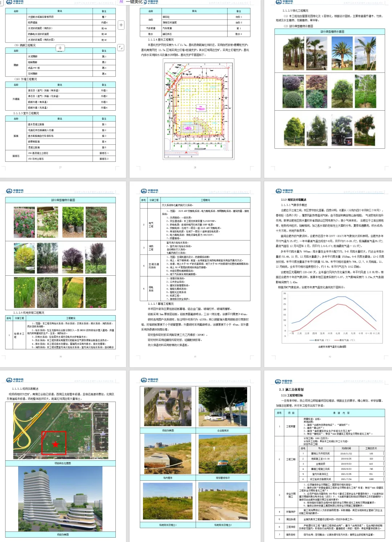Click the 环境保护 row label
This screenshot has width=392, height=542.
pyautogui.click(x=291, y=512)
